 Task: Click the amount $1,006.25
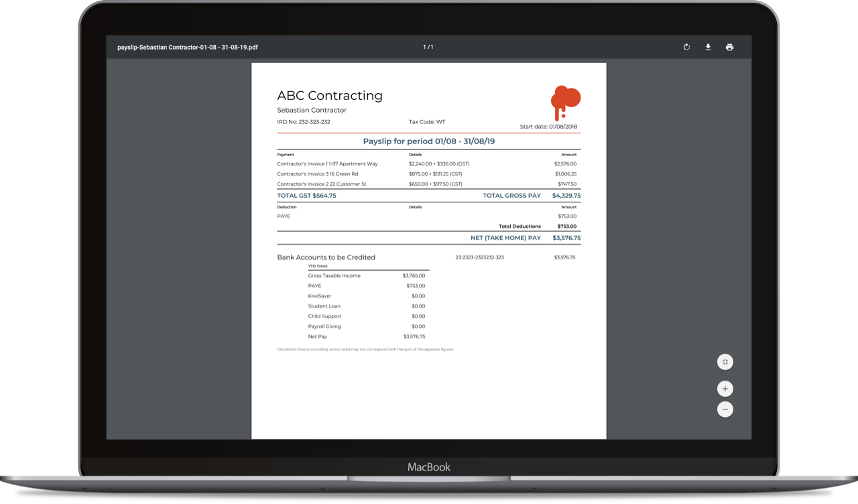point(565,174)
